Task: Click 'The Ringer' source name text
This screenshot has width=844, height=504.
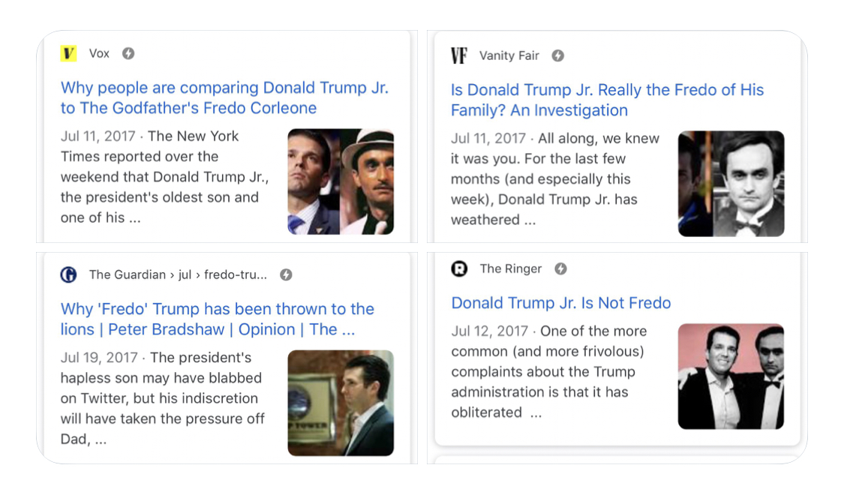Action: coord(511,268)
